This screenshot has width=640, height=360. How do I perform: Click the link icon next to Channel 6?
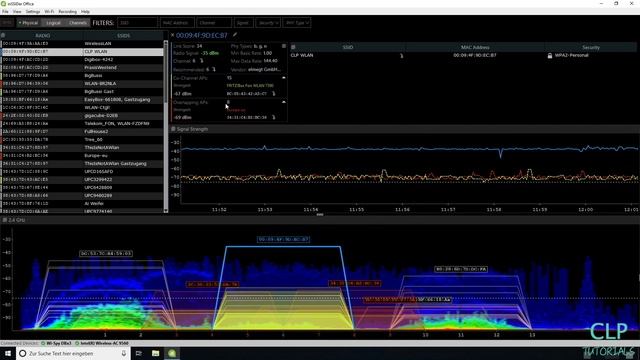point(201,61)
